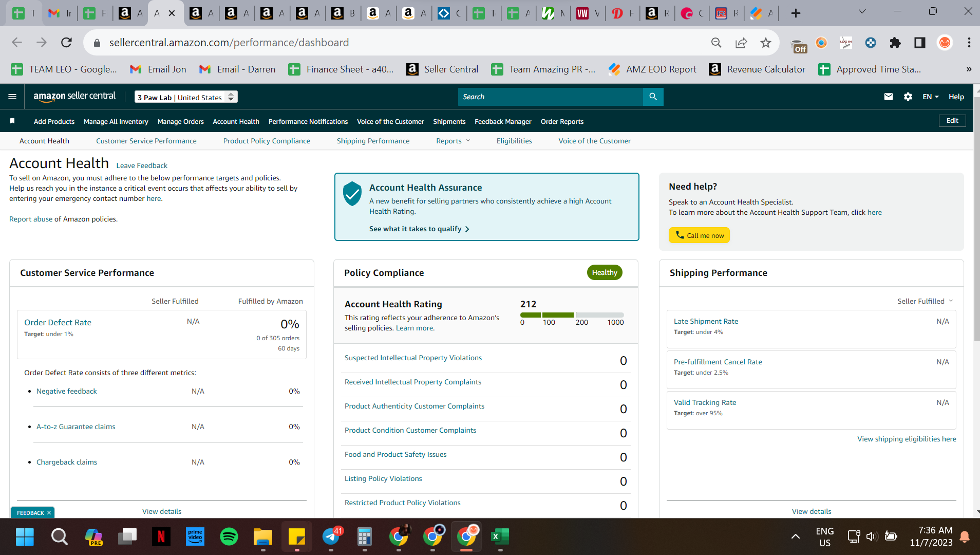The width and height of the screenshot is (980, 555).
Task: Click the bookmark flag icon in the nav bar
Action: point(12,121)
